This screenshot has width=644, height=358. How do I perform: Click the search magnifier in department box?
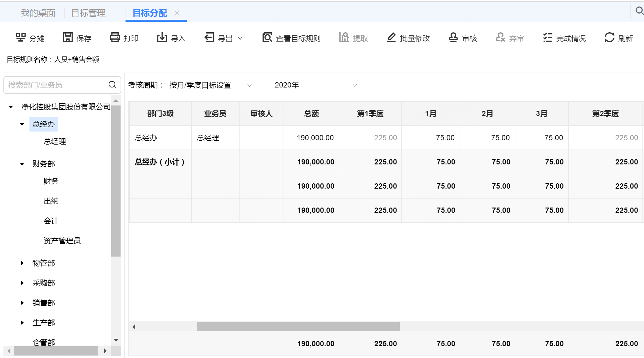[112, 85]
